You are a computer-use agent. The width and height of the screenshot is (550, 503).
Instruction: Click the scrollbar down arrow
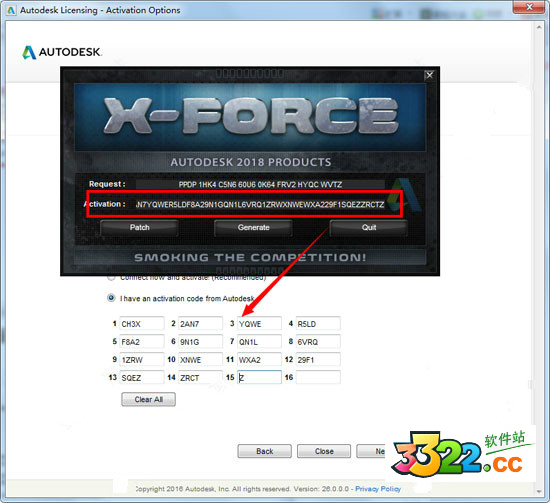click(539, 491)
